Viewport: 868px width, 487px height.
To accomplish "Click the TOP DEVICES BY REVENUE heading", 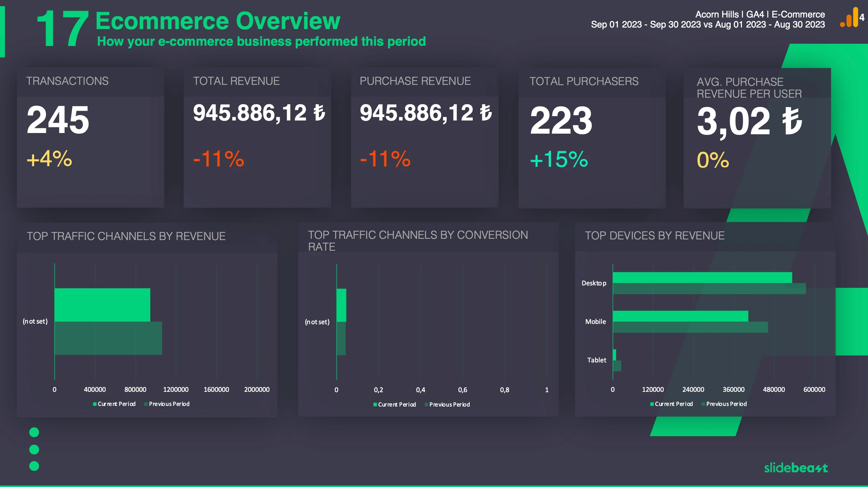I will [x=655, y=236].
